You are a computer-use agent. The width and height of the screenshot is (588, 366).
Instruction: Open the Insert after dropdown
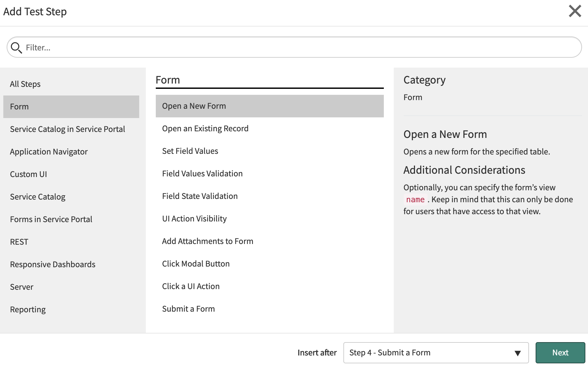click(436, 353)
